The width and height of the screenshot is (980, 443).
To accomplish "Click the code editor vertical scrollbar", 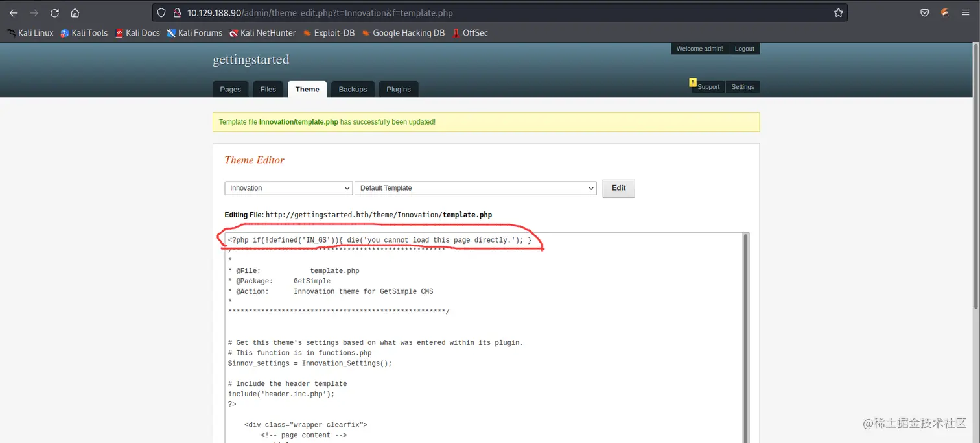I will point(745,338).
